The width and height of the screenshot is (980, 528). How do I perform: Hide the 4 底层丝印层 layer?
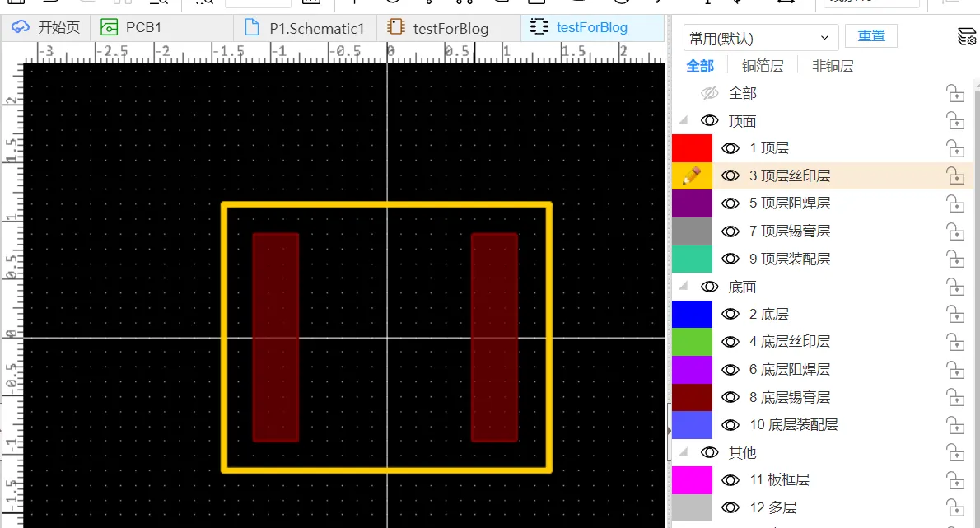(730, 342)
